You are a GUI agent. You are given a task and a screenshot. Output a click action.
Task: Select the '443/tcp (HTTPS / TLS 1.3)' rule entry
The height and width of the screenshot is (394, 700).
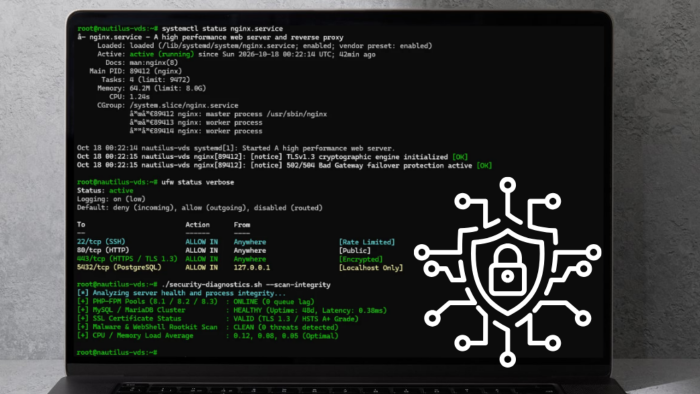pos(127,259)
